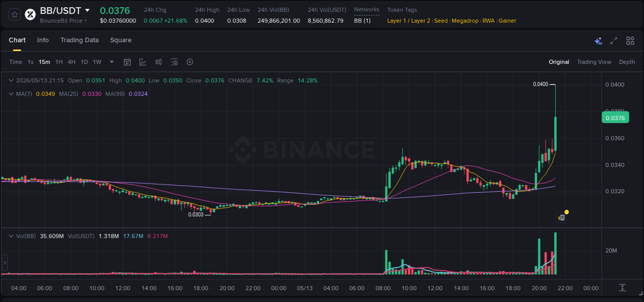Screen dimensions: 644x302
Task: Switch to the Info tab
Action: pyautogui.click(x=43, y=40)
